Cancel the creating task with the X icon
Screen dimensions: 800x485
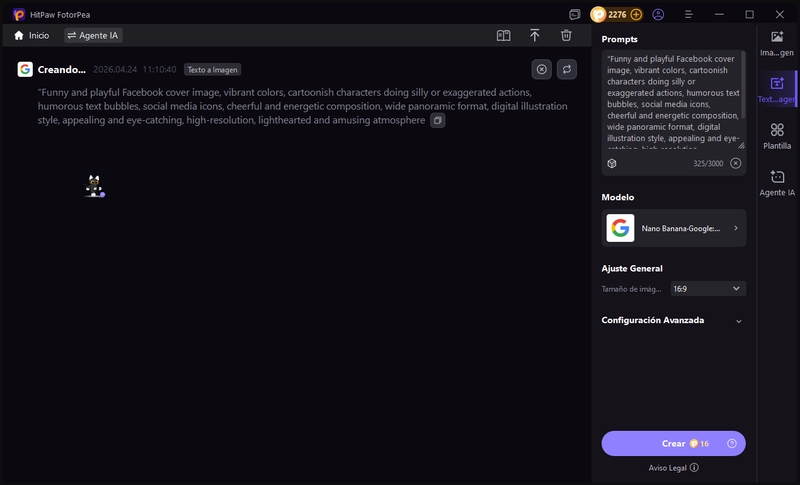(x=541, y=69)
